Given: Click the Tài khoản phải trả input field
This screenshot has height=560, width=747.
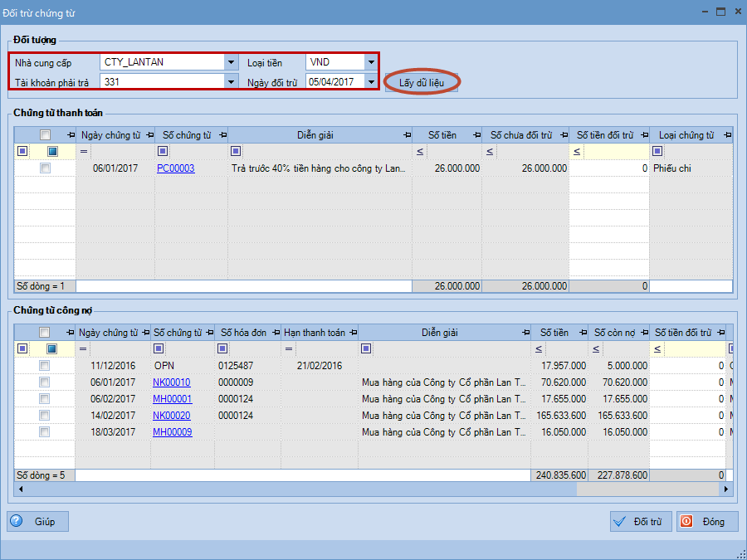Looking at the screenshot, I should [x=162, y=81].
